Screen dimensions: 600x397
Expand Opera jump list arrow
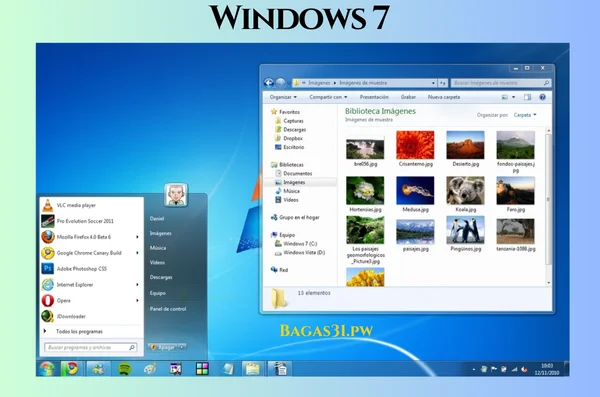pos(137,301)
